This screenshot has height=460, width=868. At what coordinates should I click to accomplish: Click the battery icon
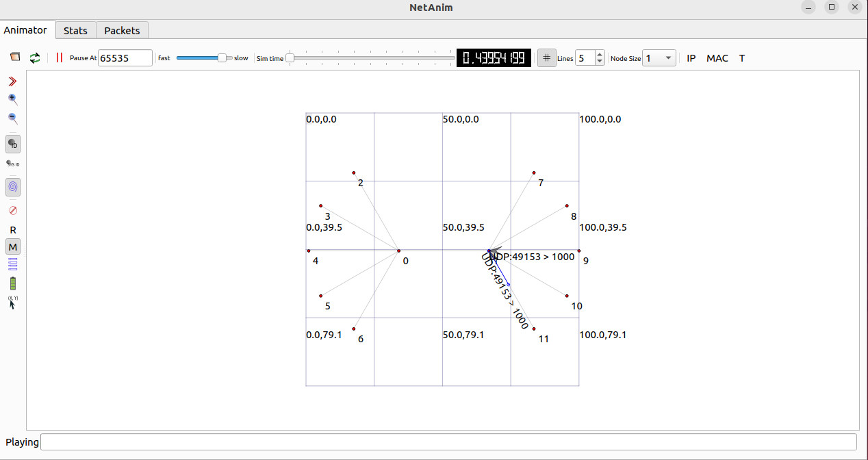click(x=12, y=283)
